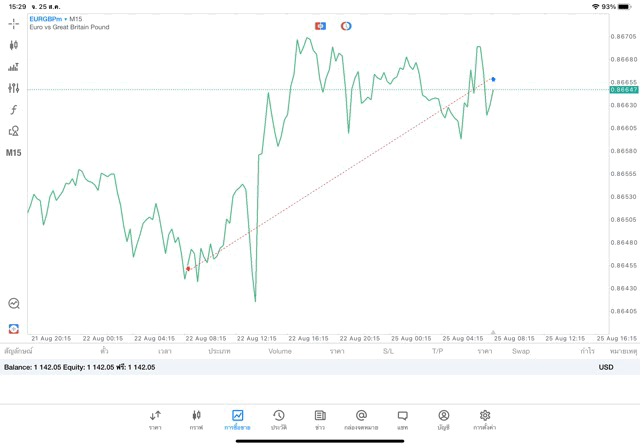The width and height of the screenshot is (640, 447).
Task: Toggle the round red-blue icon atop chart
Action: coord(346,26)
